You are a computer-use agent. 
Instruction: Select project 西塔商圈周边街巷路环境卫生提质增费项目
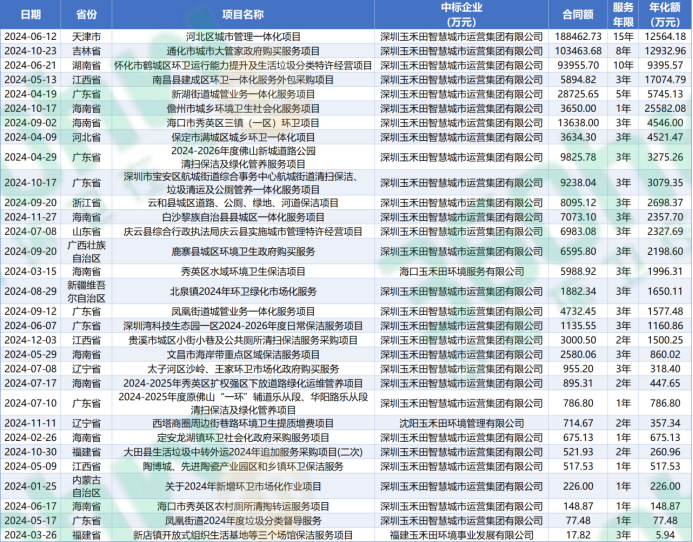243,423
